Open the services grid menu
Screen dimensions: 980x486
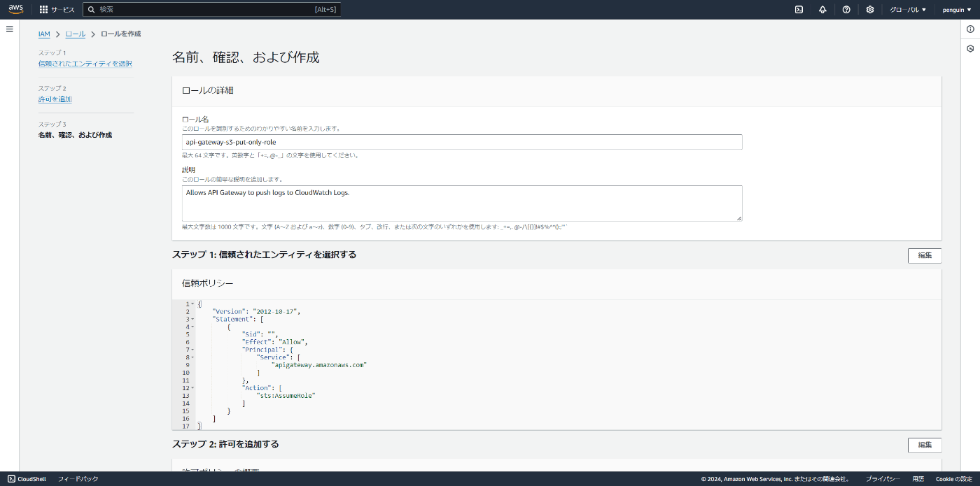coord(43,10)
